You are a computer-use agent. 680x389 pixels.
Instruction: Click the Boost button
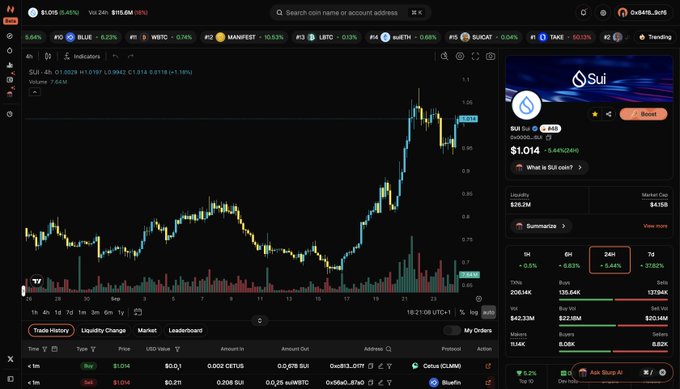tap(644, 114)
